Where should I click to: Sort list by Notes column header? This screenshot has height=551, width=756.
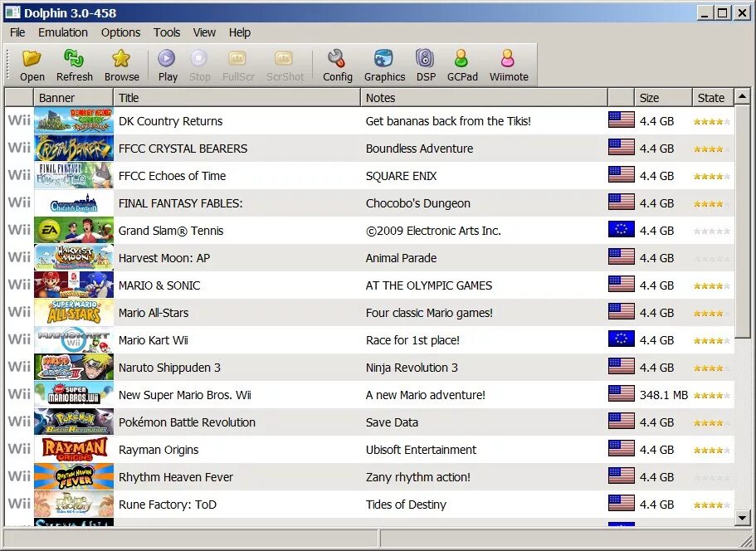[484, 98]
